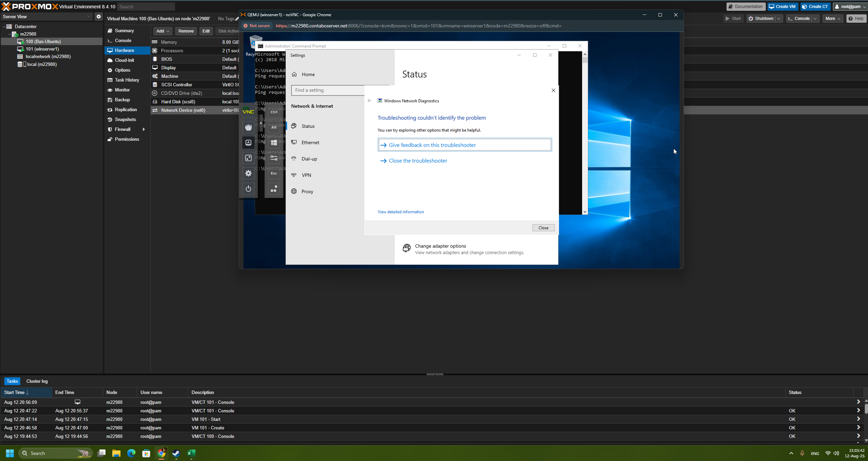Sort tasks by Start Time column
This screenshot has width=868, height=461.
[x=26, y=393]
